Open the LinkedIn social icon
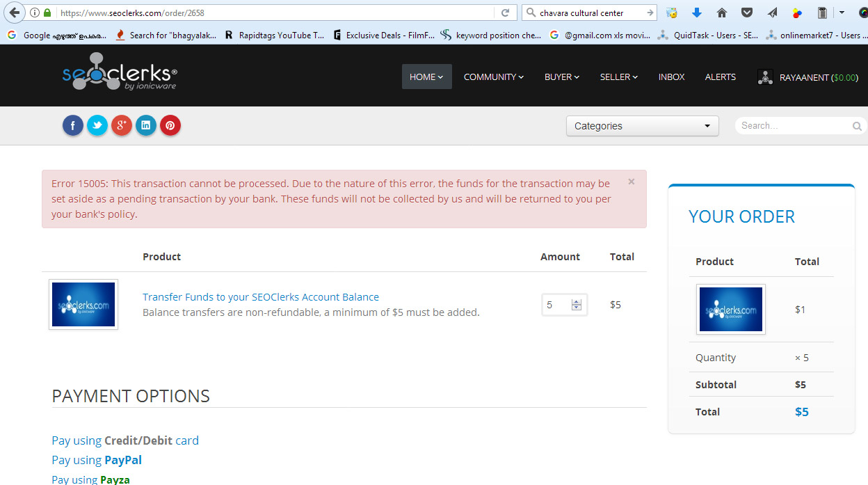This screenshot has height=485, width=868. click(x=146, y=125)
